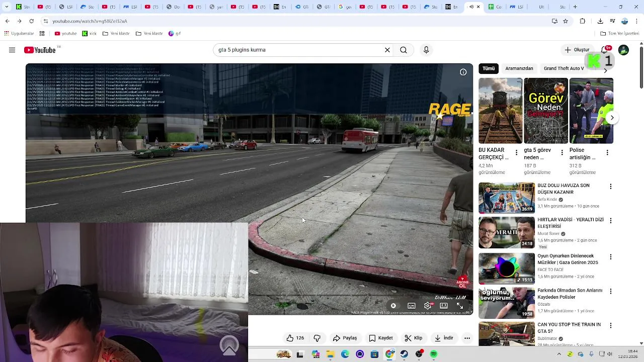644x362 pixels.
Task: Run search with magnifier button
Action: (x=404, y=50)
